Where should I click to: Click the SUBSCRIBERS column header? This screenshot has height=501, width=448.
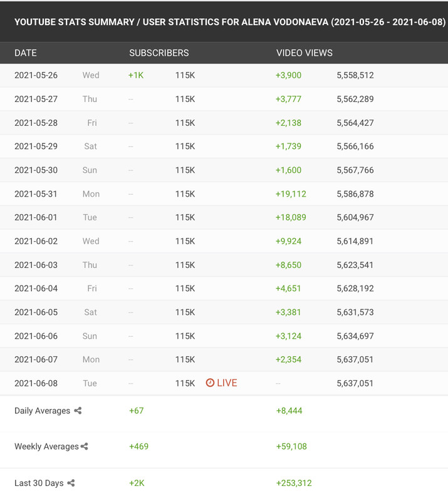(159, 53)
